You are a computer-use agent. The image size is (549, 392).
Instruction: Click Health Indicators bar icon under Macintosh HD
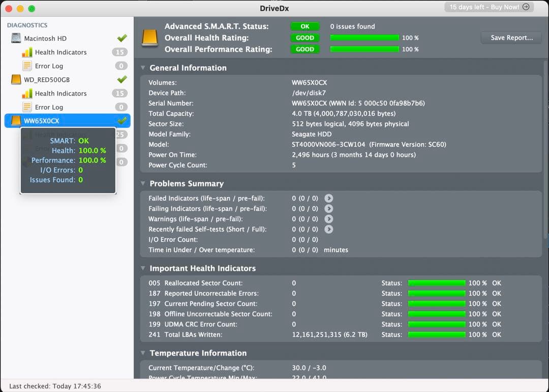(x=27, y=52)
